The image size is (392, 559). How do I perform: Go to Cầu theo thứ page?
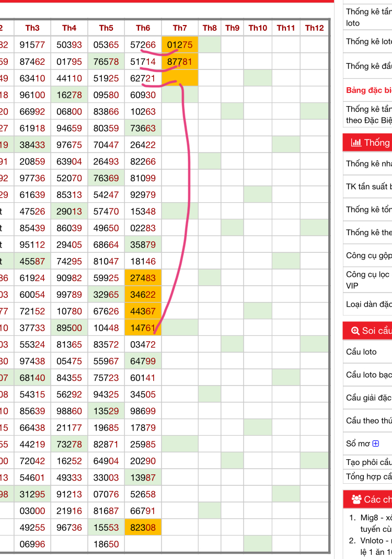pos(368,421)
